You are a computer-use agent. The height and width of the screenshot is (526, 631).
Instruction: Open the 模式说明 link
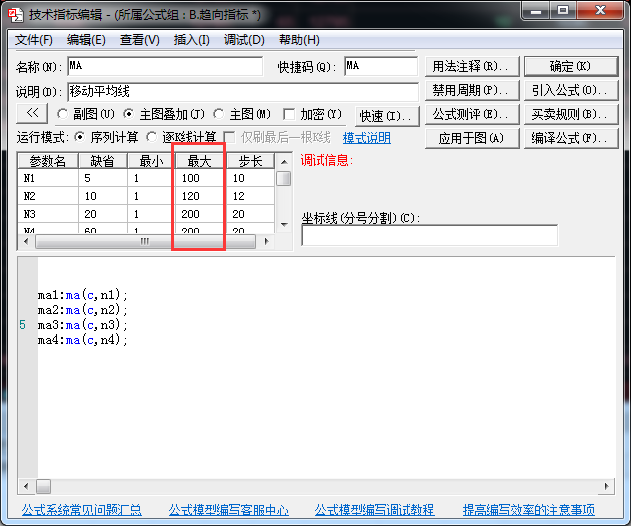point(366,138)
